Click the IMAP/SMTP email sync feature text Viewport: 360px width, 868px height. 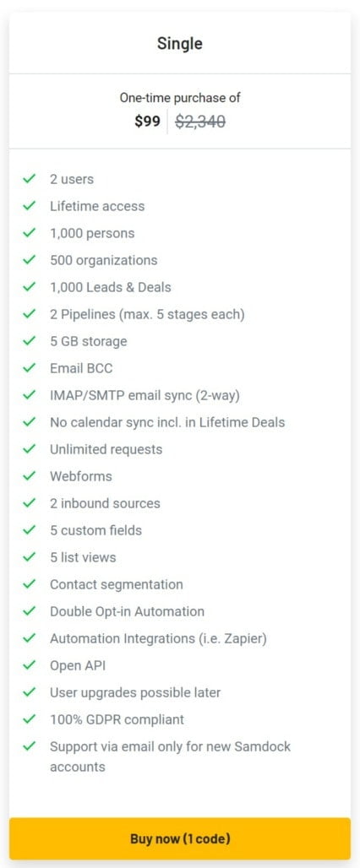(145, 395)
